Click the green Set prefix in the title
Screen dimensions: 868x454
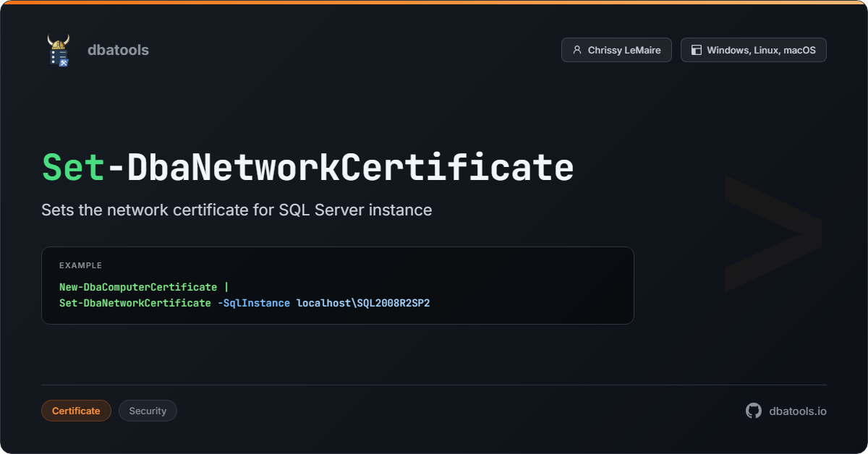pos(71,166)
